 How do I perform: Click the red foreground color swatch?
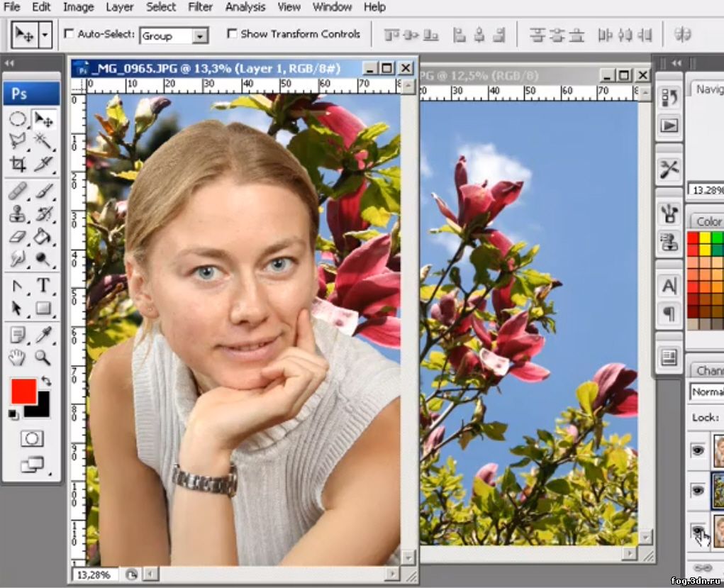(x=23, y=392)
